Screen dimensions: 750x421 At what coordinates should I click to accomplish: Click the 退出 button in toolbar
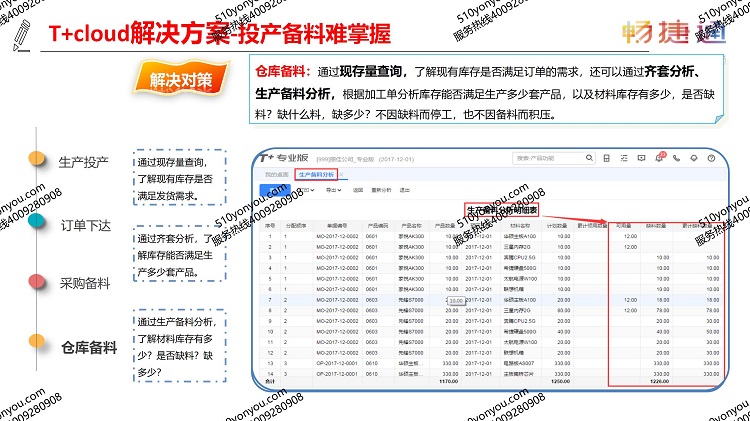(405, 189)
